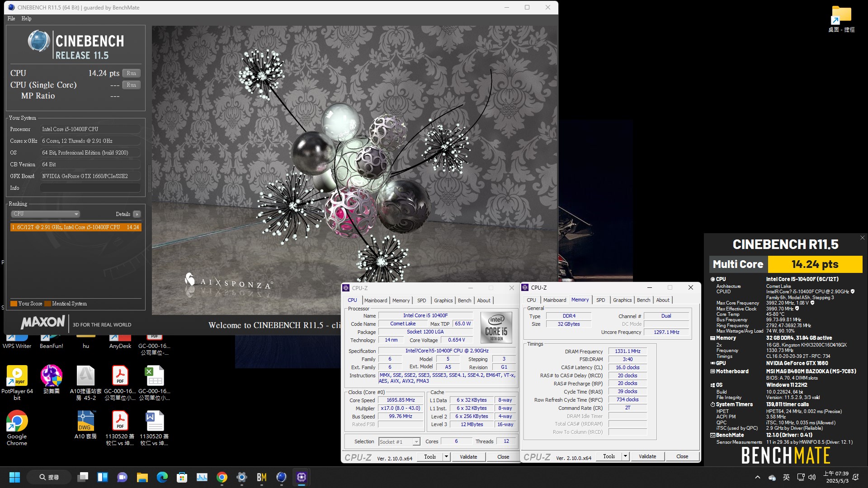This screenshot has width=868, height=488.
Task: Open the 勁舞團 game desktop icon
Action: 52,380
